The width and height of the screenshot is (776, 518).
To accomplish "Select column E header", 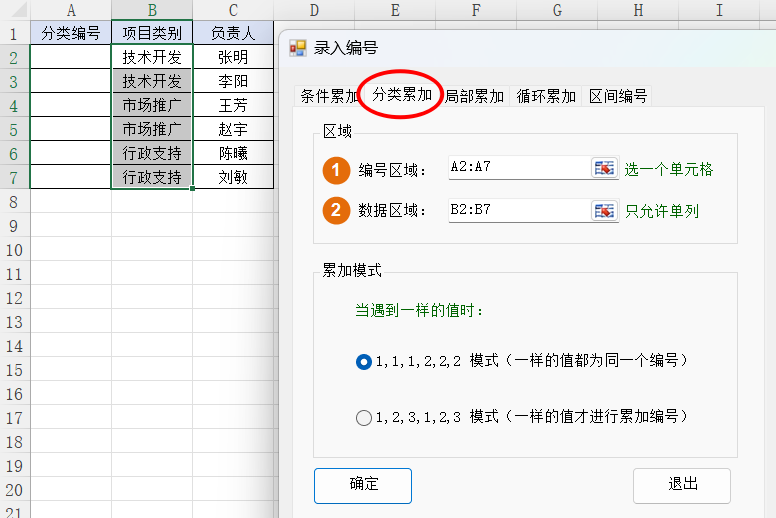I will [x=395, y=10].
